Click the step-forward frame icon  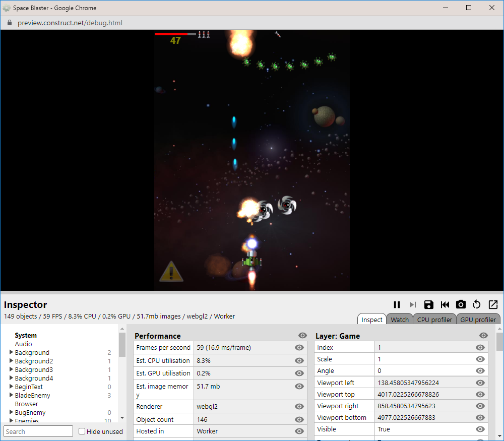click(413, 304)
